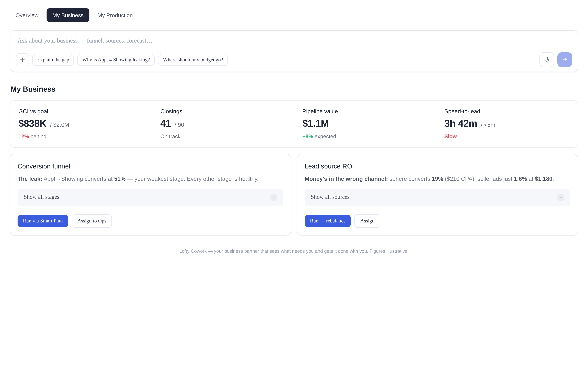Open the My Production tab
The image size is (588, 368).
(115, 15)
